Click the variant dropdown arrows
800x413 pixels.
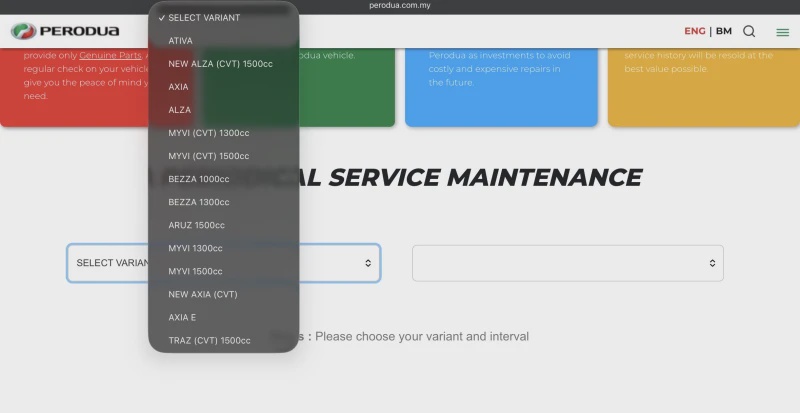tap(368, 263)
